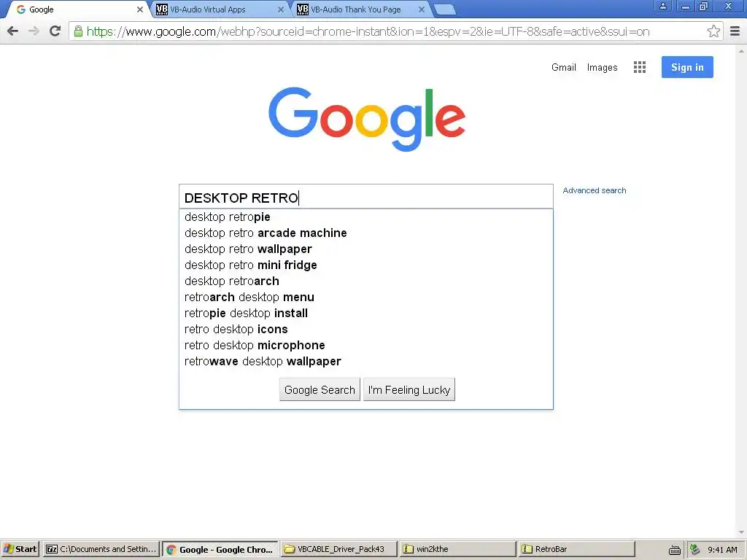The height and width of the screenshot is (560, 747).
Task: Open a new tab button
Action: (445, 9)
